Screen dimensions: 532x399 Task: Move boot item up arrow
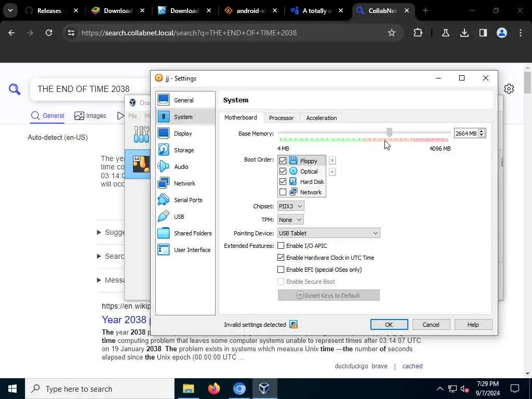coord(332,161)
